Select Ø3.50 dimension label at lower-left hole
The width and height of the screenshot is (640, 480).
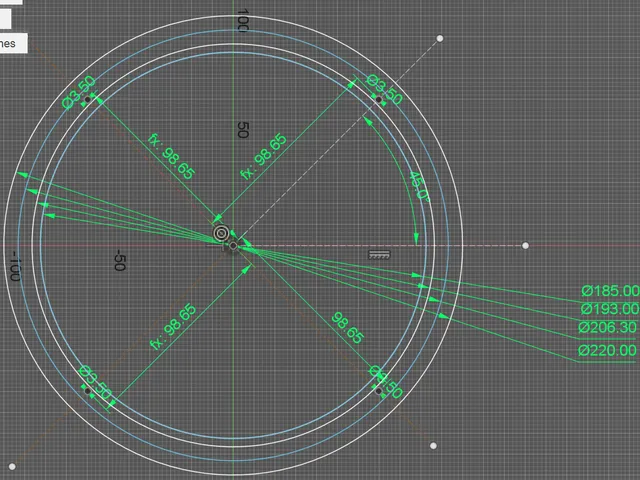95,382
